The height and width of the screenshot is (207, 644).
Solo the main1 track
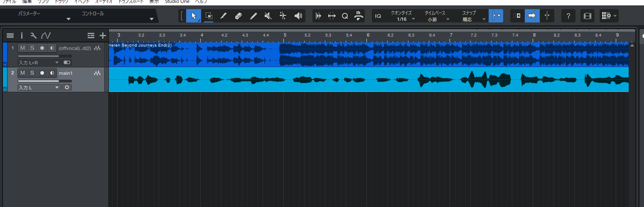(x=32, y=73)
